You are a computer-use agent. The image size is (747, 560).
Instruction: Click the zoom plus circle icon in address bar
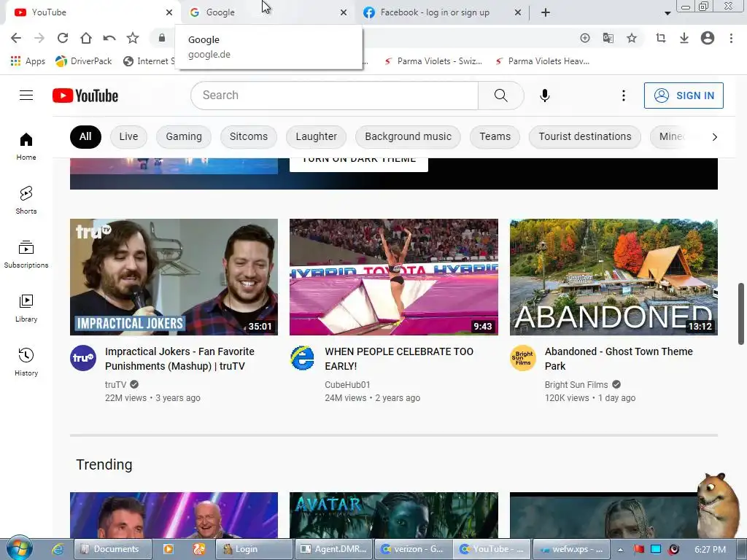[x=584, y=38]
